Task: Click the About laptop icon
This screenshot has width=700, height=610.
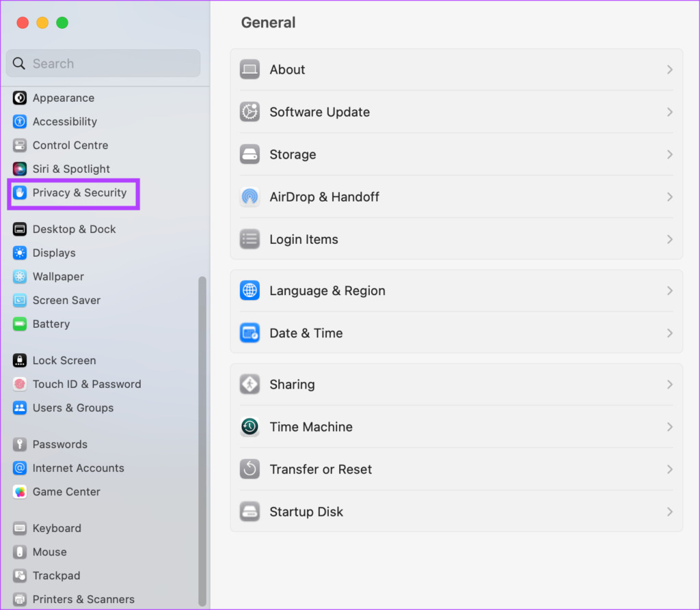Action: click(250, 69)
